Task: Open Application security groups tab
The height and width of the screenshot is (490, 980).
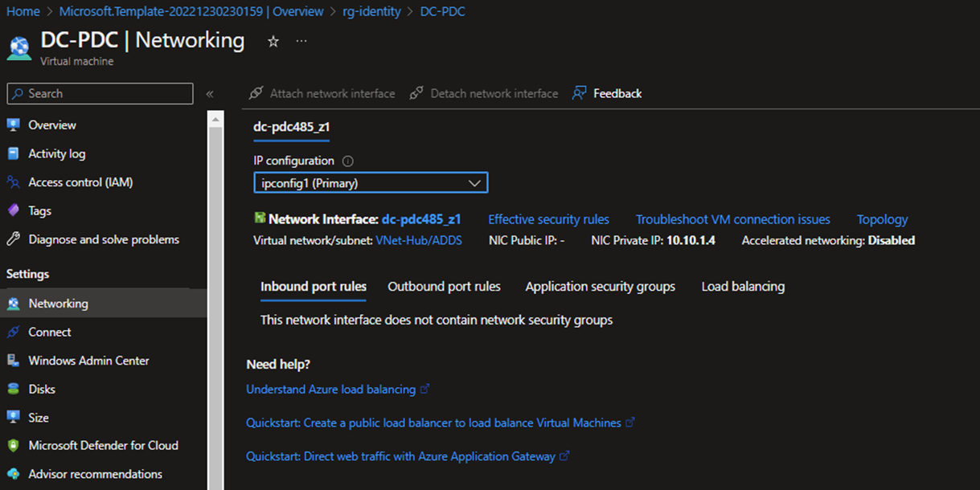Action: click(x=601, y=287)
